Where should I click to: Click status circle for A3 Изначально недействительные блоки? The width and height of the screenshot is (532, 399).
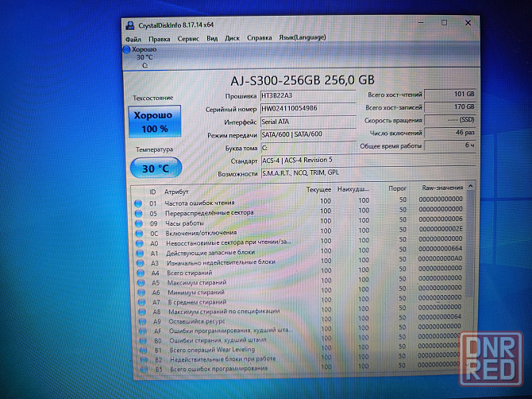(x=141, y=263)
